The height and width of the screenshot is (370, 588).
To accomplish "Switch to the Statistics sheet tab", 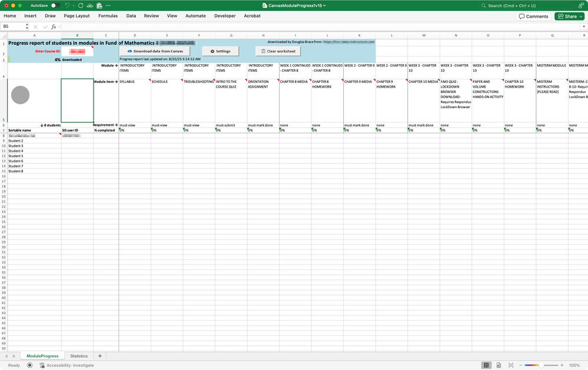I will point(79,356).
